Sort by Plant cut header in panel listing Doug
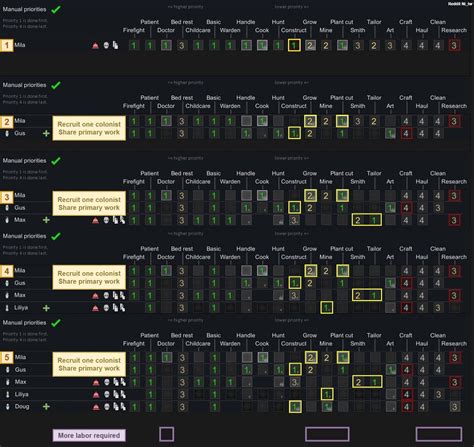 (x=342, y=335)
